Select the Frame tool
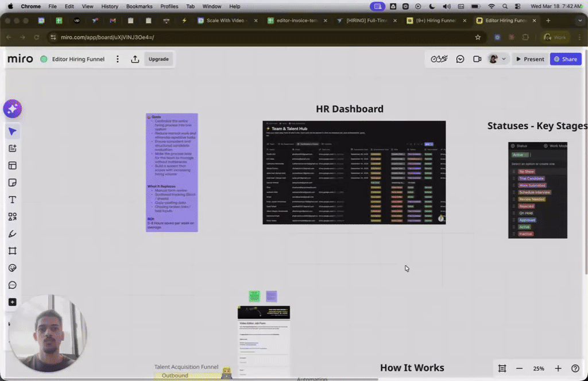The height and width of the screenshot is (381, 588). 13,251
